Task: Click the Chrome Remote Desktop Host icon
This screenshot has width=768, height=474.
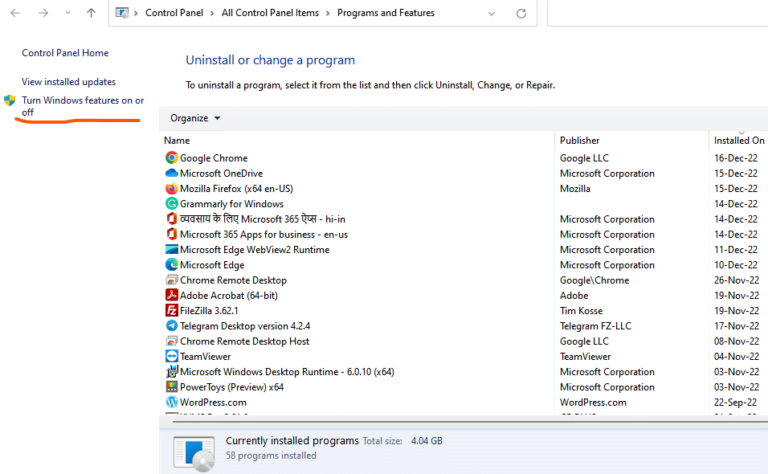Action: [171, 341]
